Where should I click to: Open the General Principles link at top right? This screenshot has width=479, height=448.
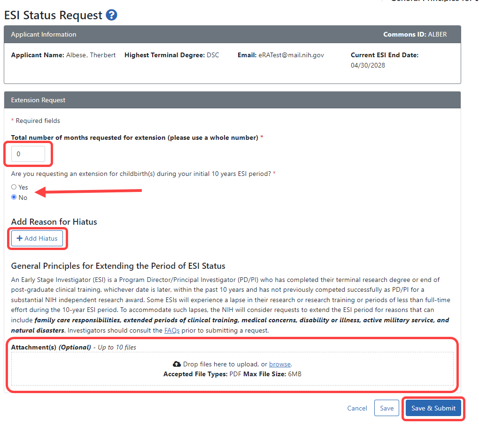433,1
